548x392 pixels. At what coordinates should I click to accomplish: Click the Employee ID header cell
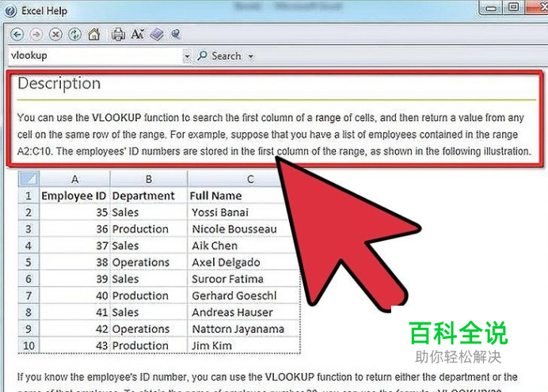point(74,196)
